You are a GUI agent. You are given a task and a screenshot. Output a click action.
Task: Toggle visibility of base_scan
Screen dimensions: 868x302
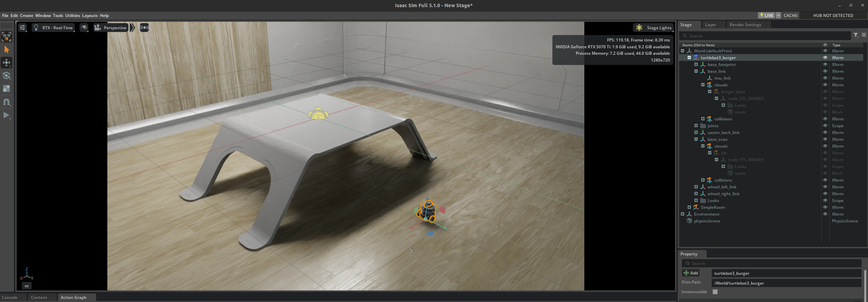(825, 139)
